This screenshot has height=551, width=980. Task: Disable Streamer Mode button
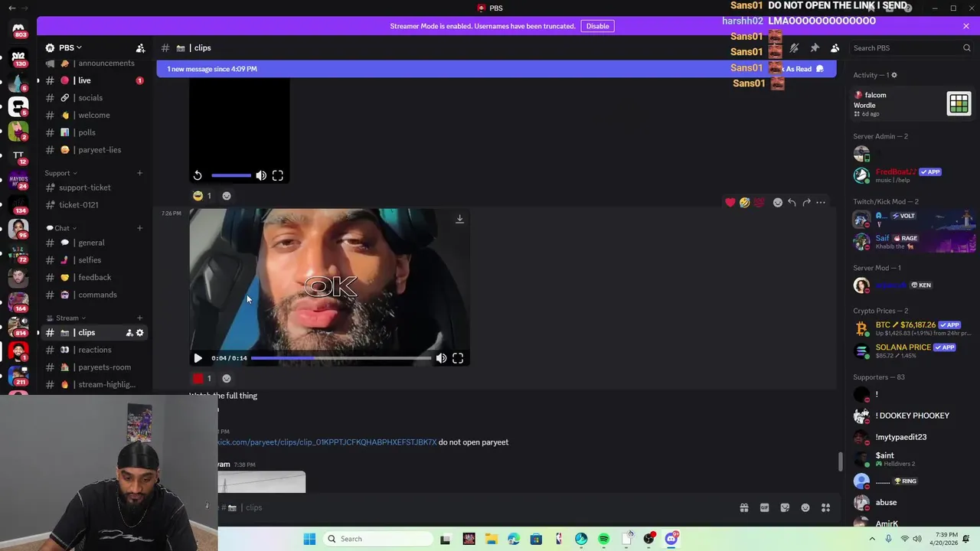pos(597,26)
